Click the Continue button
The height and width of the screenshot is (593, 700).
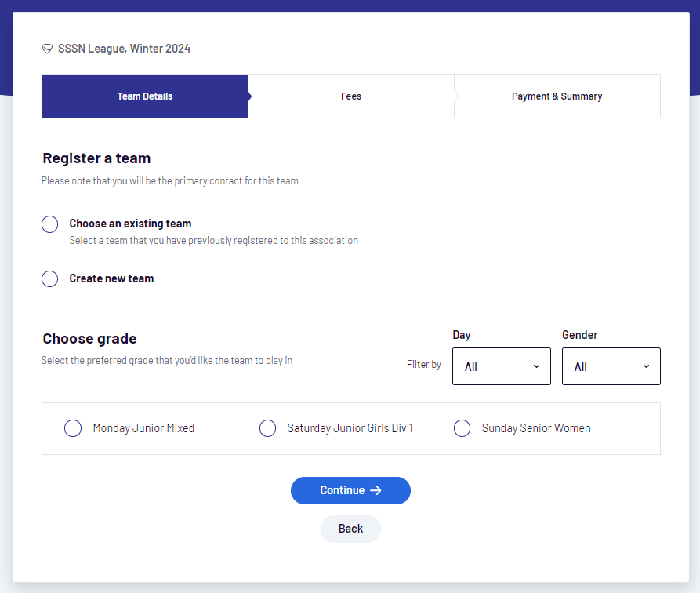[x=350, y=491]
